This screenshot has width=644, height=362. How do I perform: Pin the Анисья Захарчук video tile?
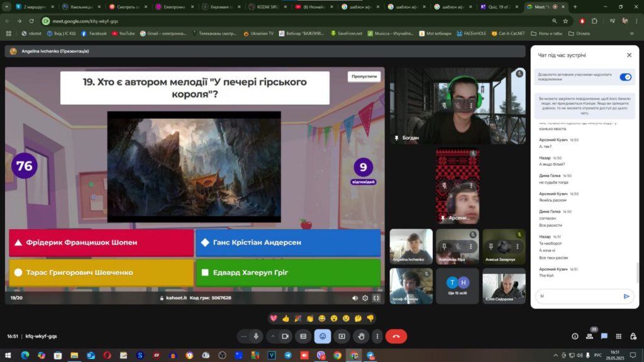(x=491, y=246)
